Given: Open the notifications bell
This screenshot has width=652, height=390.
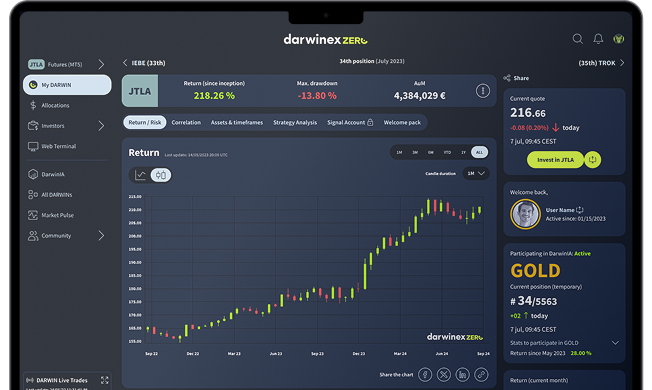Looking at the screenshot, I should [x=598, y=39].
